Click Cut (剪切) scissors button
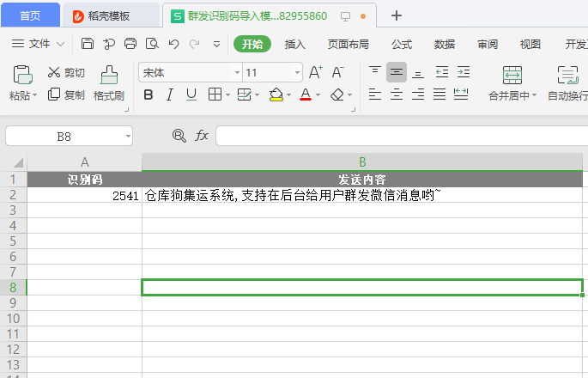588x378 pixels. pos(66,72)
